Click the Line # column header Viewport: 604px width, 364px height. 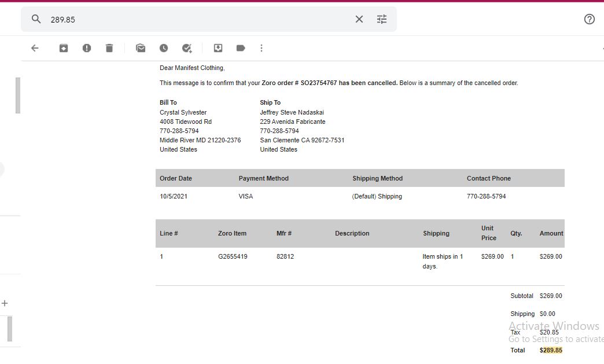[169, 233]
